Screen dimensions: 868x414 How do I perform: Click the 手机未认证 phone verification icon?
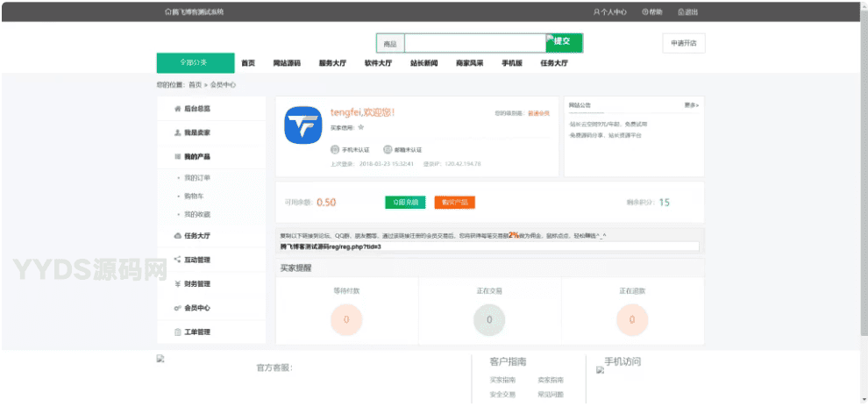[334, 149]
